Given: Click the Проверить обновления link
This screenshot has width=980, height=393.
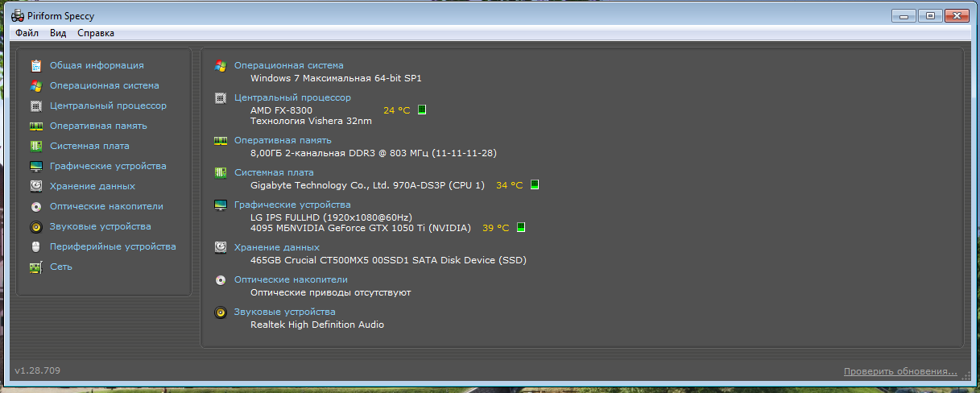Looking at the screenshot, I should (x=900, y=371).
